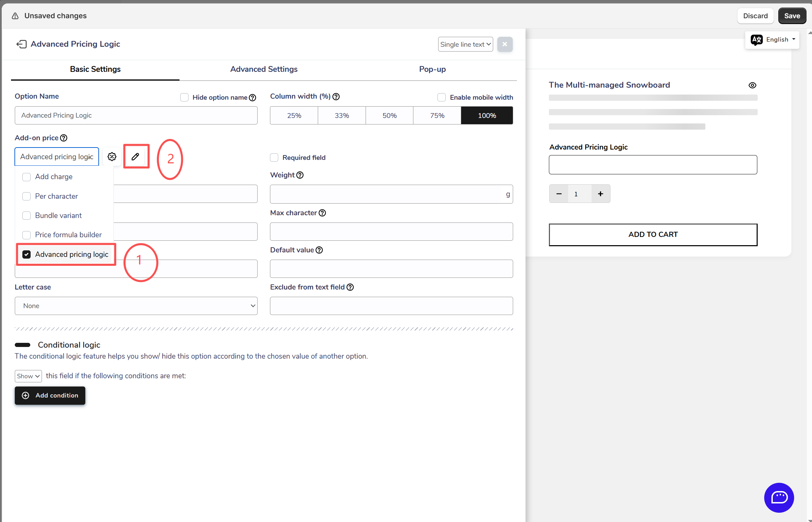Open the chat support bubble icon
This screenshot has height=522, width=812.
(x=779, y=497)
